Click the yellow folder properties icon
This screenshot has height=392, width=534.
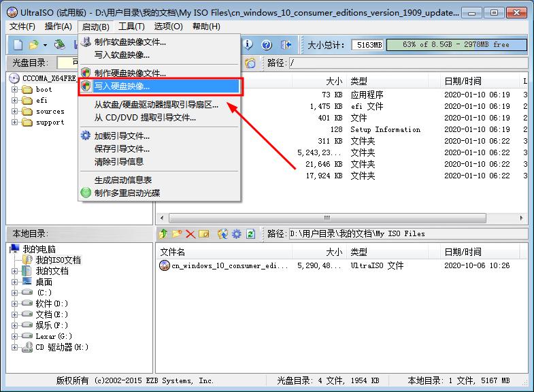(204, 233)
